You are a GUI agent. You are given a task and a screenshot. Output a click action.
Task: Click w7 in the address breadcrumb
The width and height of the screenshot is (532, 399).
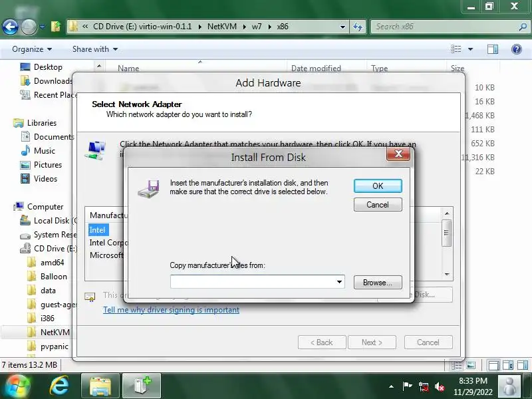(x=257, y=27)
